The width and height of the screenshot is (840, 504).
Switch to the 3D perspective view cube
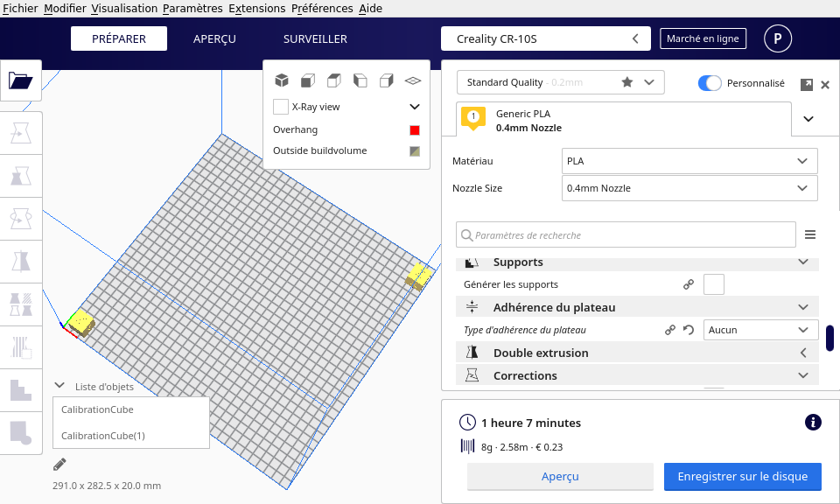tap(281, 80)
